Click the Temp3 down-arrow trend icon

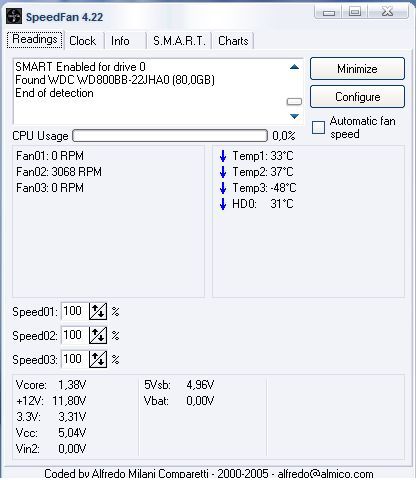point(223,188)
